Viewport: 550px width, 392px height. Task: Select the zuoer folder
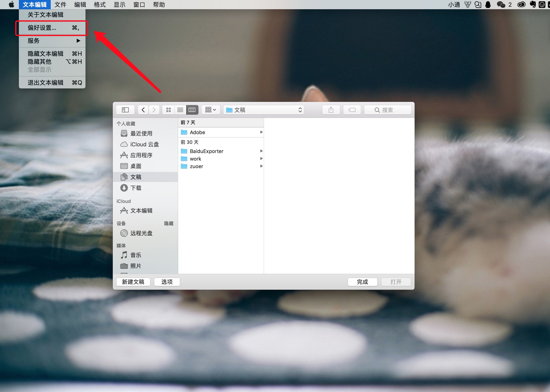221,166
